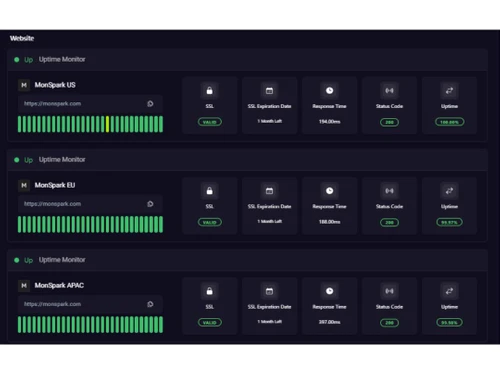Click the Up status text above MonSpark US
The image size is (500, 375).
(28, 60)
